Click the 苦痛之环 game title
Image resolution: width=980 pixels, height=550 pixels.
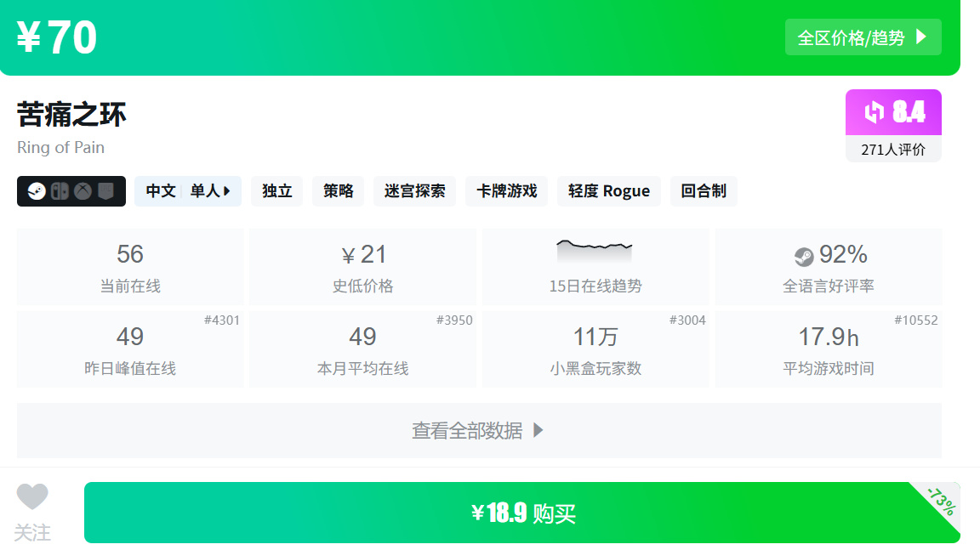71,114
